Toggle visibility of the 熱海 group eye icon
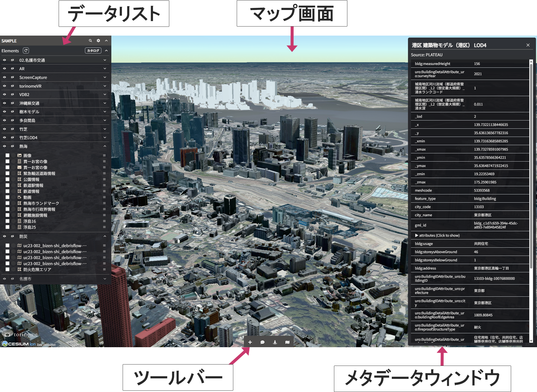 pos(4,146)
